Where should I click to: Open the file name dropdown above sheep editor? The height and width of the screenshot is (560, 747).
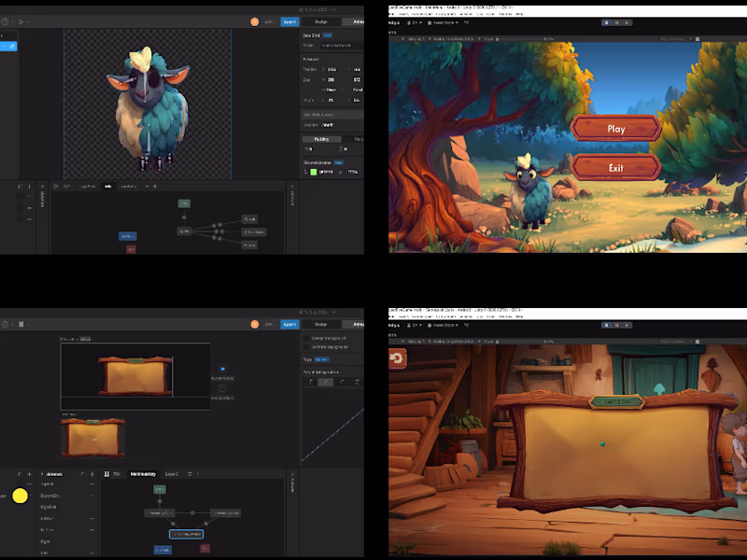[x=317, y=9]
